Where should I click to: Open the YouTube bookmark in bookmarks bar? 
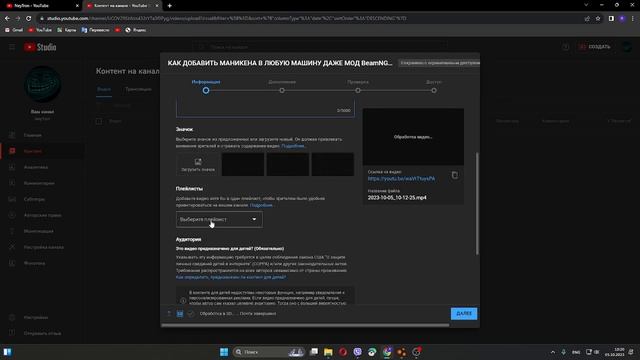pyautogui.click(x=40, y=30)
